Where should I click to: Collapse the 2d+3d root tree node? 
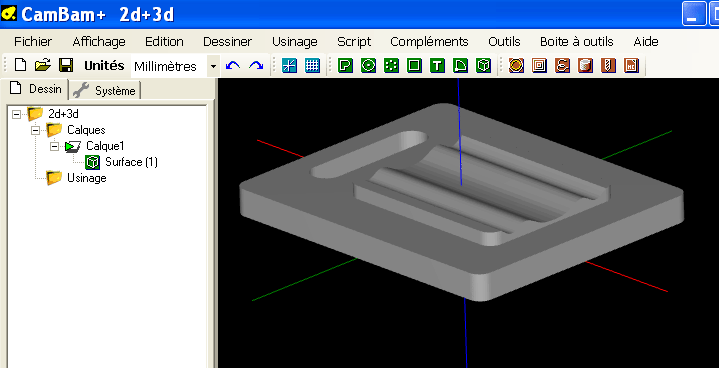17,114
